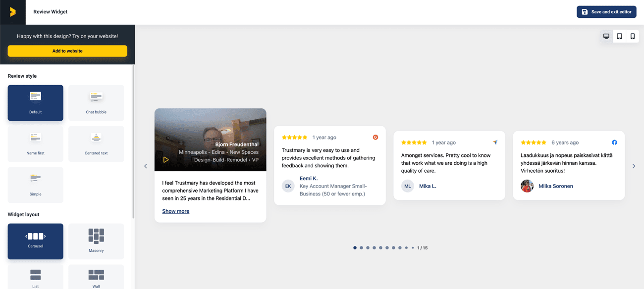The height and width of the screenshot is (289, 644).
Task: Go to previous carousel slide arrow
Action: pos(146,166)
